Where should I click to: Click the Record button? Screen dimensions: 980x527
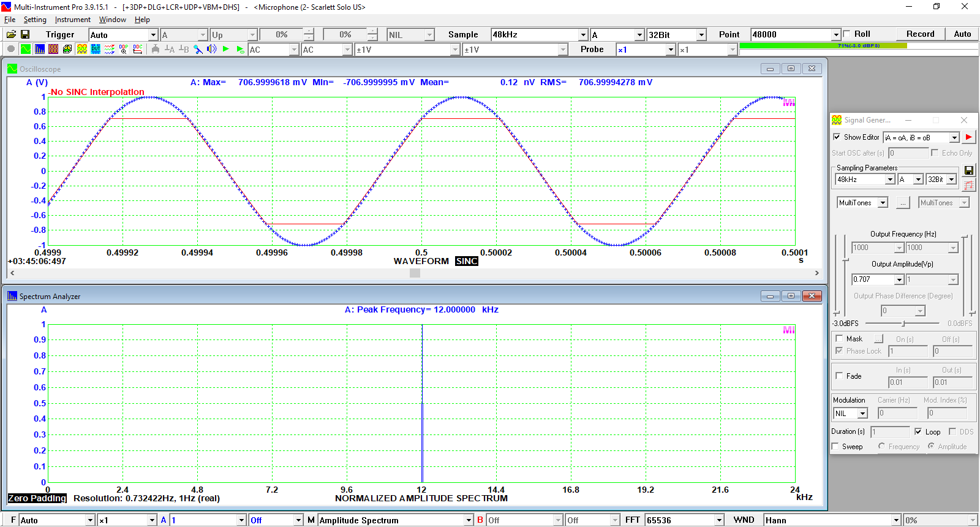click(920, 34)
